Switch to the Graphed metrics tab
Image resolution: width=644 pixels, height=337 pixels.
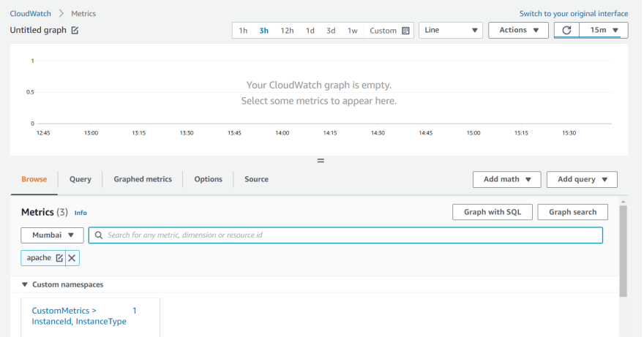click(143, 179)
